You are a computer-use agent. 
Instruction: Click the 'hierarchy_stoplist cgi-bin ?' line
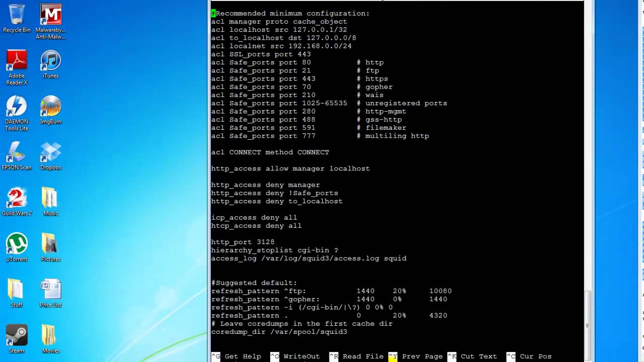275,250
